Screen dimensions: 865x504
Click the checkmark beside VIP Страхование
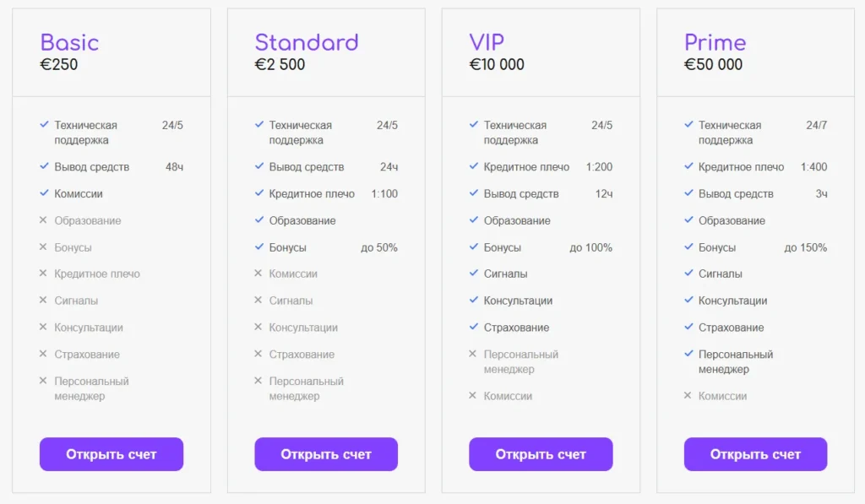pos(474,328)
